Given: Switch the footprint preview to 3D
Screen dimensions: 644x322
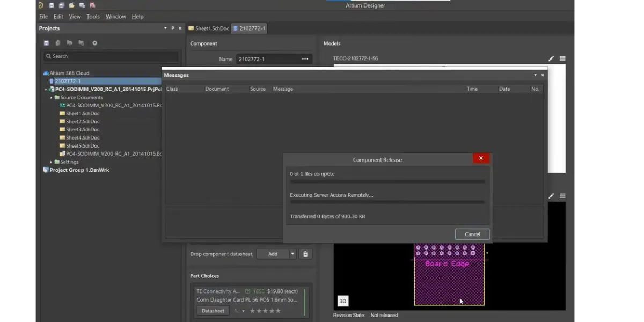Looking at the screenshot, I should pos(342,301).
